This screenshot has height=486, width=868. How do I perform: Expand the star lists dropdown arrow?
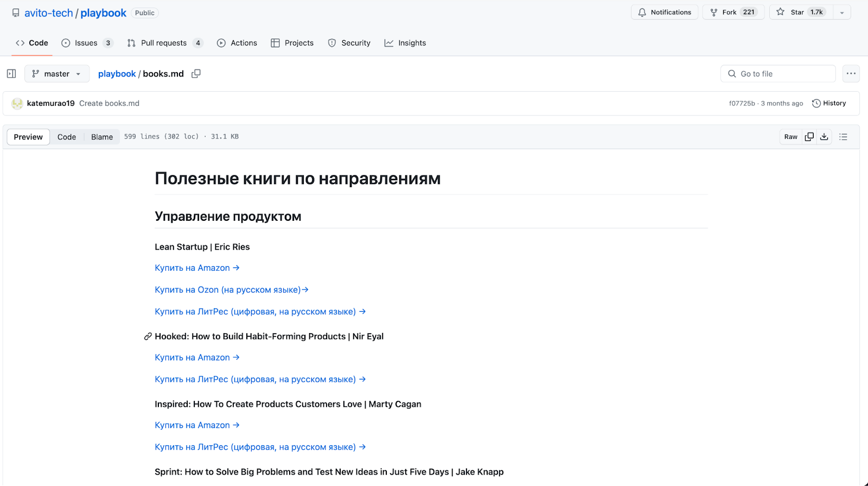842,12
